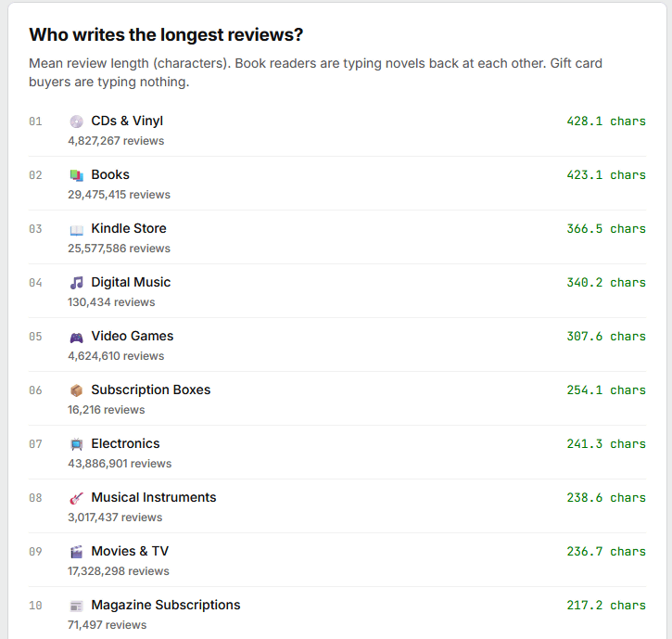Image resolution: width=672 pixels, height=639 pixels.
Task: Click the Electronics TV icon
Action: pos(76,444)
